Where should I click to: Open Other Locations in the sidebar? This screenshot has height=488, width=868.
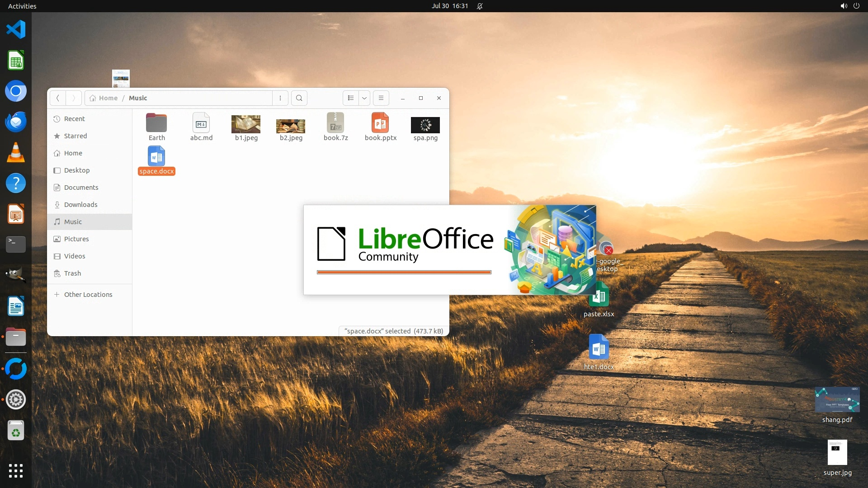pos(88,295)
